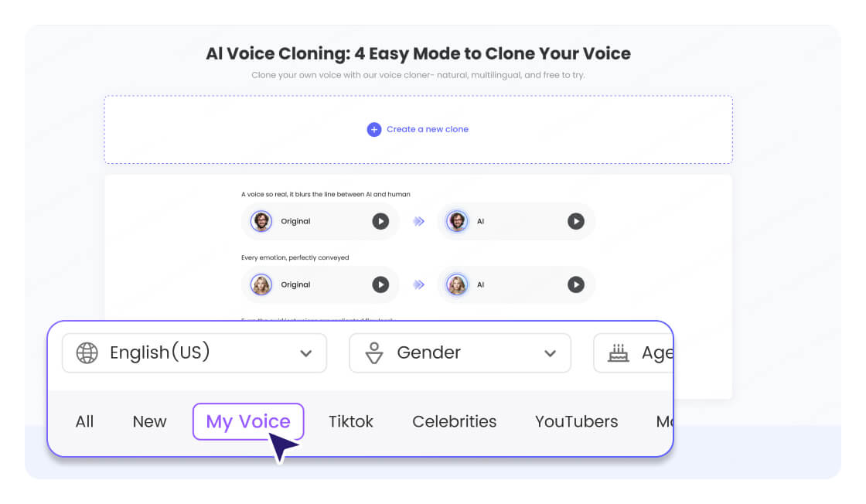Click the arrow icon between the second Original and AI
The image size is (866, 504).
[418, 284]
